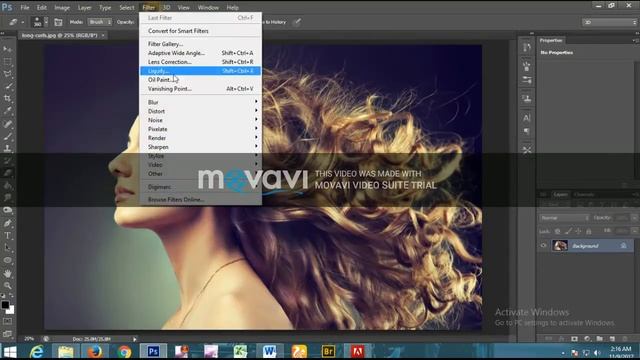Click the background color swatch

pyautogui.click(x=10, y=310)
